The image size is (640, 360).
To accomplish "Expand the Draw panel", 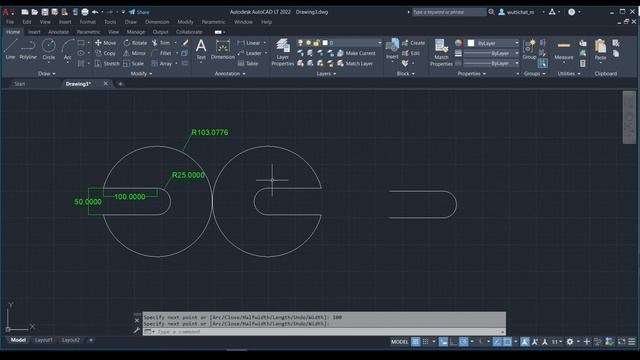I will 47,74.
